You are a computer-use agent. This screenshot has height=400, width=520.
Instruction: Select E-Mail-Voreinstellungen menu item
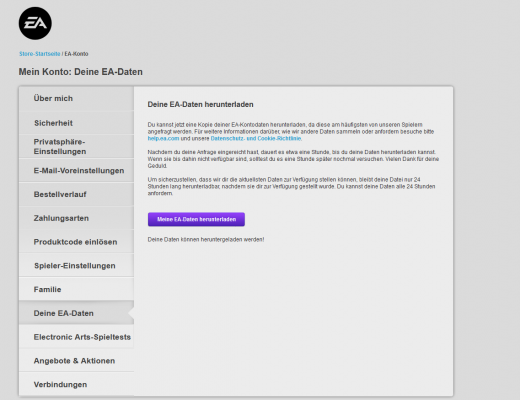pos(76,171)
